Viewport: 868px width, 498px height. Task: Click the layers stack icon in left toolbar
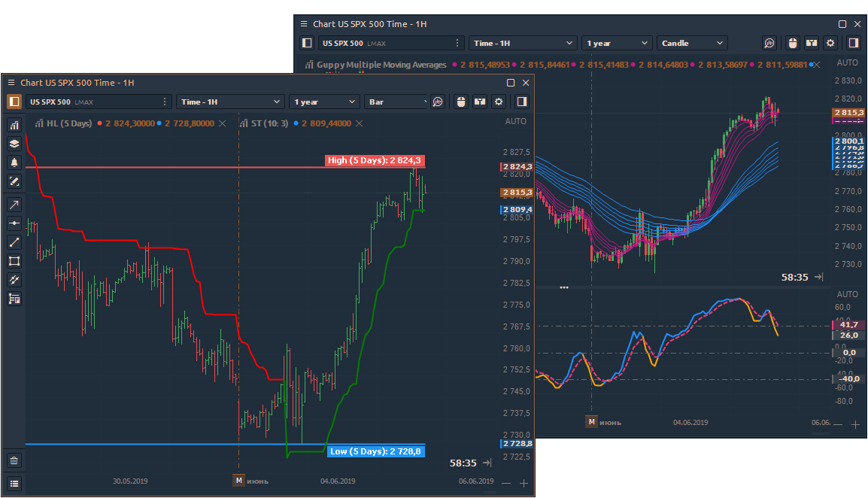(14, 144)
